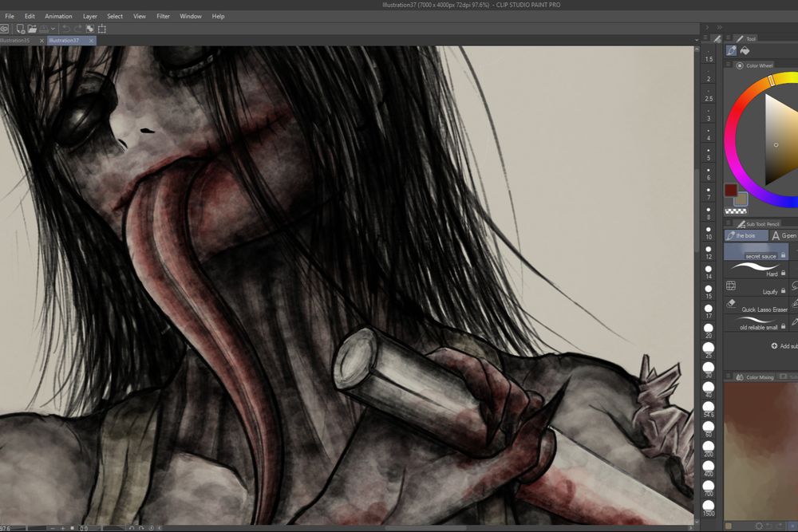Open a file using the Open folder icon
This screenshot has height=532, width=798.
tap(31, 28)
